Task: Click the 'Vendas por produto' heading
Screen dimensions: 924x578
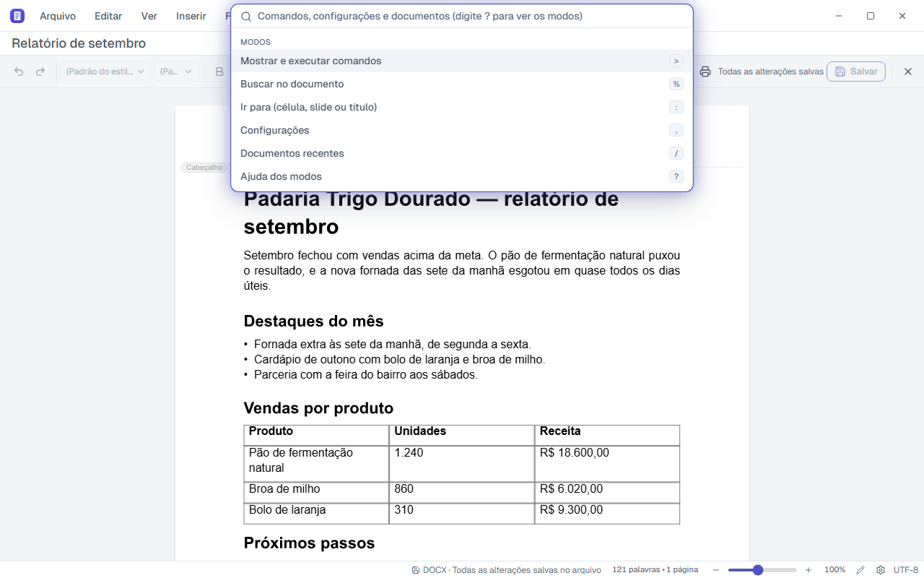Action: point(318,408)
